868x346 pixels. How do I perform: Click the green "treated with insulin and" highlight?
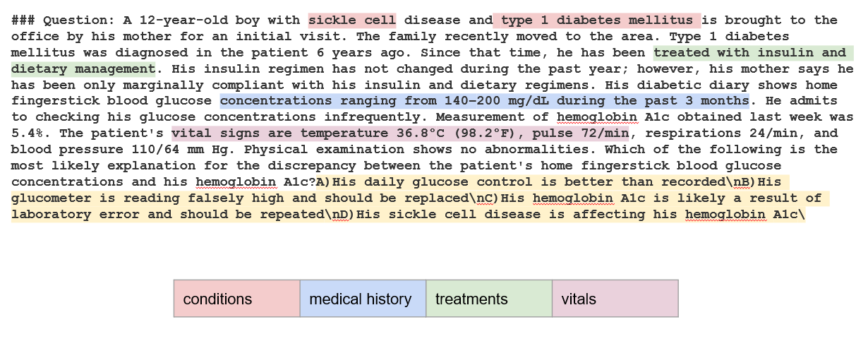pos(753,52)
